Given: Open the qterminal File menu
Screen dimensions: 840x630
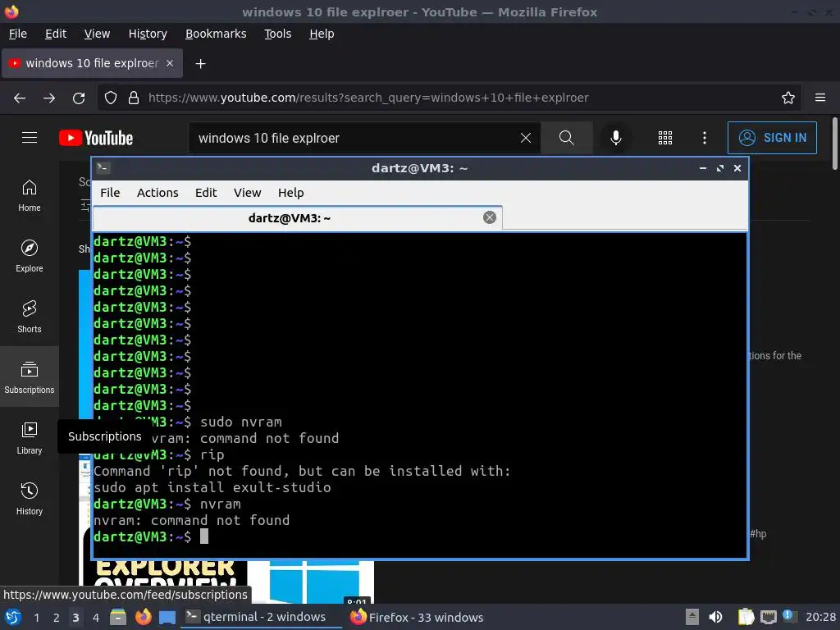Looking at the screenshot, I should (110, 193).
